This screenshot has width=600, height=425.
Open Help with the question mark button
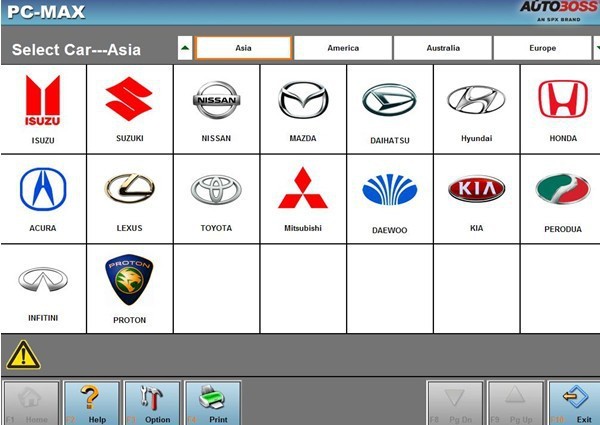pos(92,403)
